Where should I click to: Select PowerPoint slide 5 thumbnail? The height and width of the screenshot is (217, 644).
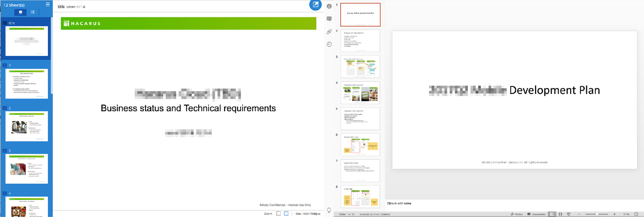[x=360, y=118]
